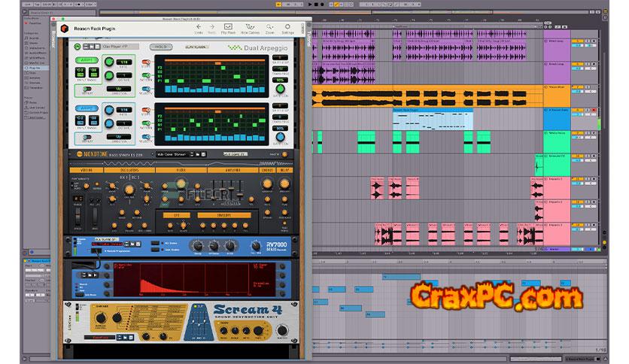
Task: Click Scream 4 Damage Control knob
Action: pos(100,318)
